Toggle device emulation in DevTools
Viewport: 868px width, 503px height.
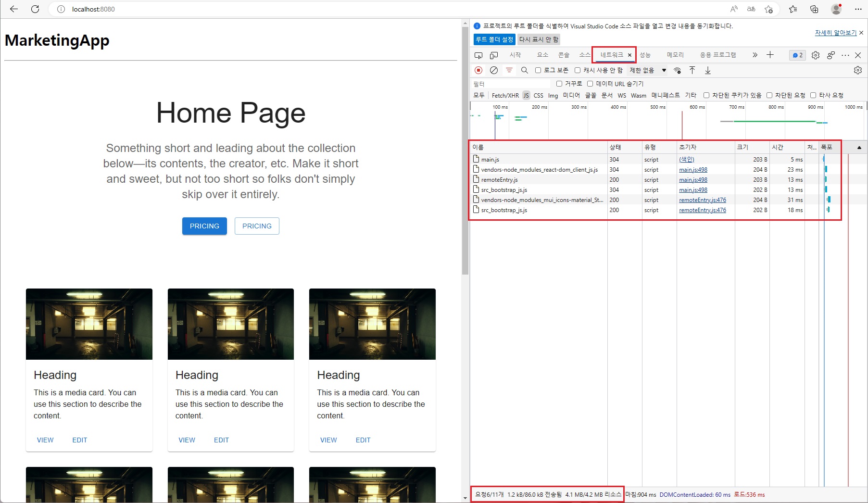click(x=494, y=55)
